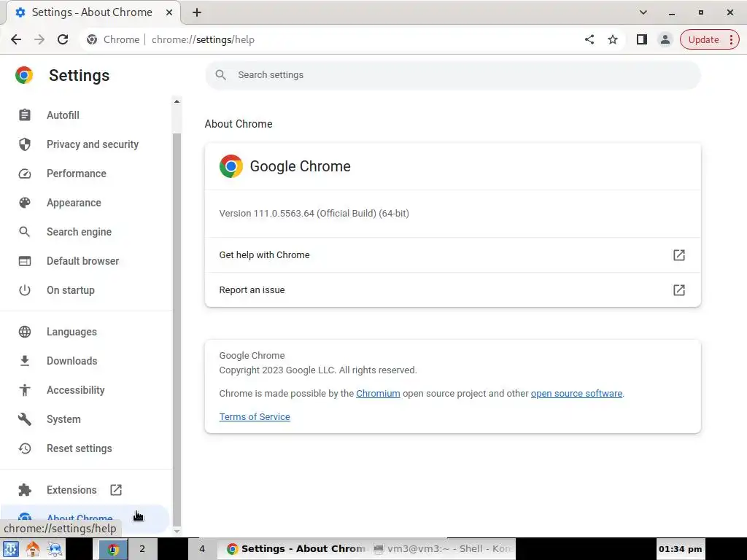Click the Default browser window icon

[x=25, y=261]
